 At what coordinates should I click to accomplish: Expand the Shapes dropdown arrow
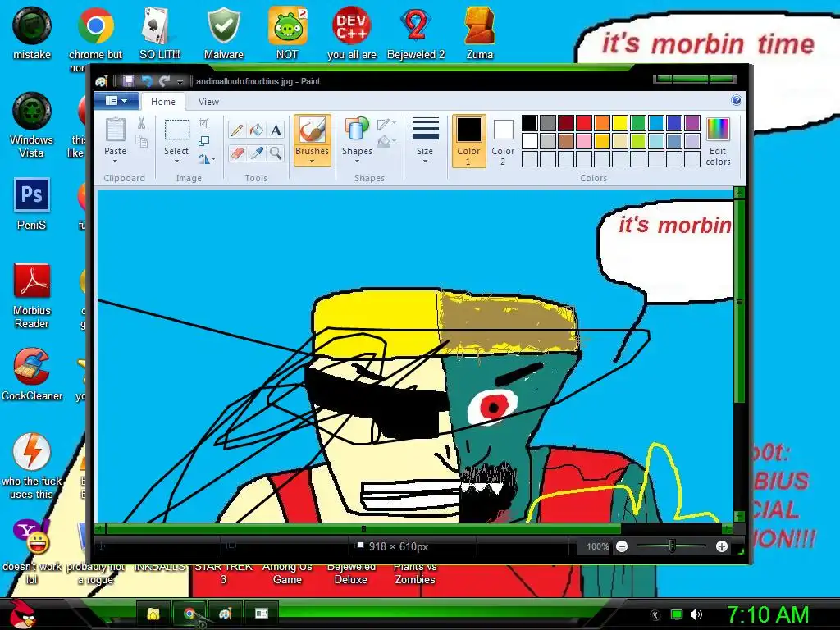(x=357, y=162)
